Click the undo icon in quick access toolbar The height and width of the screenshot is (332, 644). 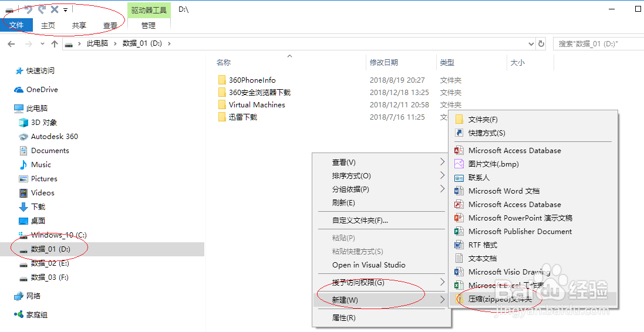[x=28, y=9]
